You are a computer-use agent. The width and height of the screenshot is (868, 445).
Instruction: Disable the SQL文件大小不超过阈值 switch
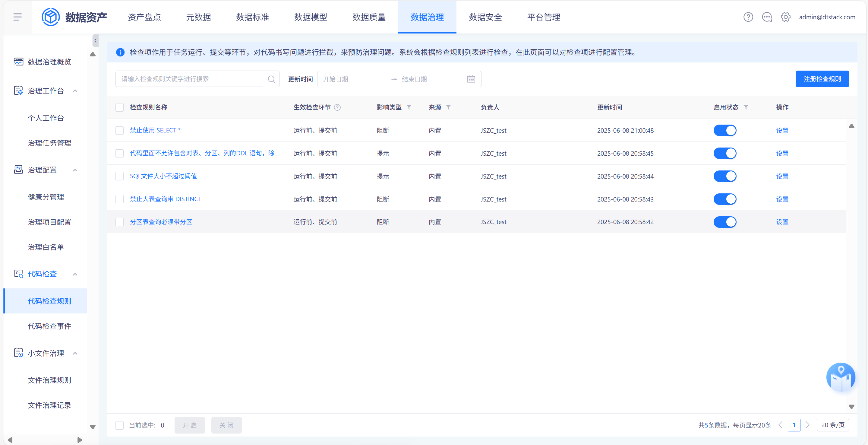tap(725, 176)
